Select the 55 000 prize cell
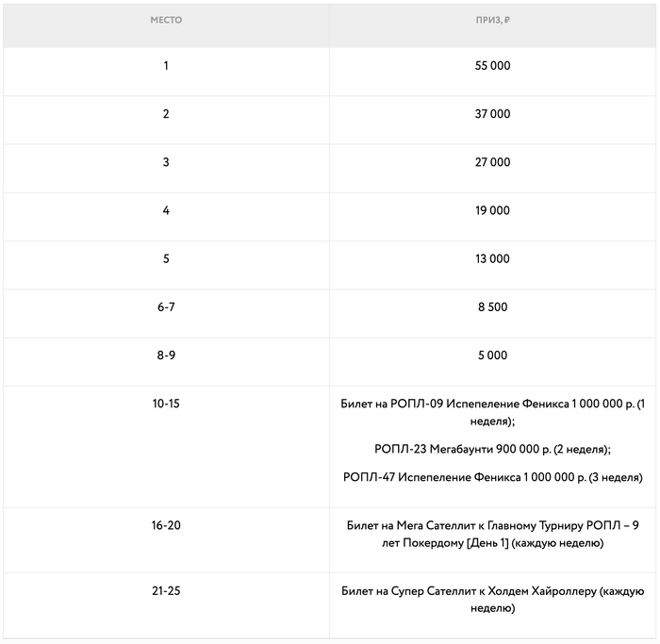 point(493,66)
